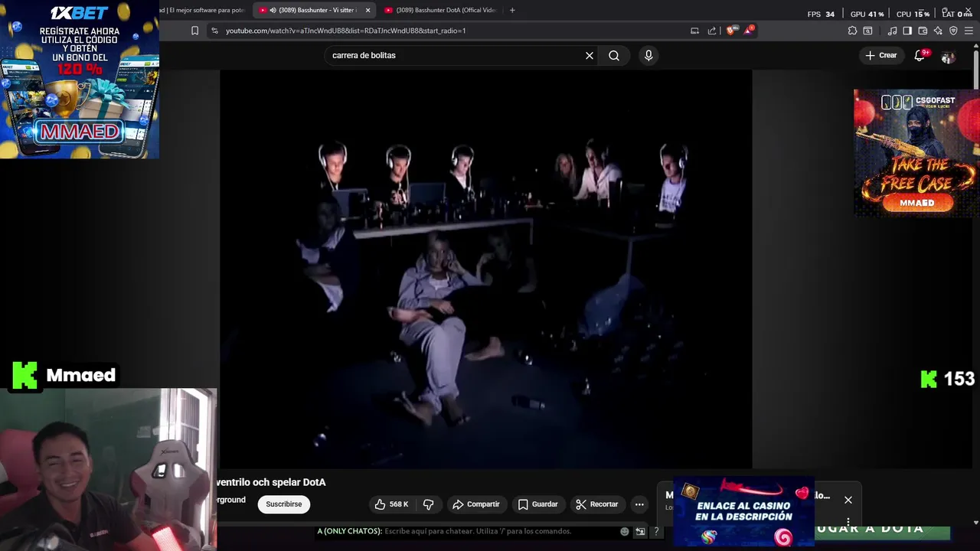Image resolution: width=980 pixels, height=551 pixels.
Task: Bookmark the page with the bookmark icon
Action: tap(194, 31)
